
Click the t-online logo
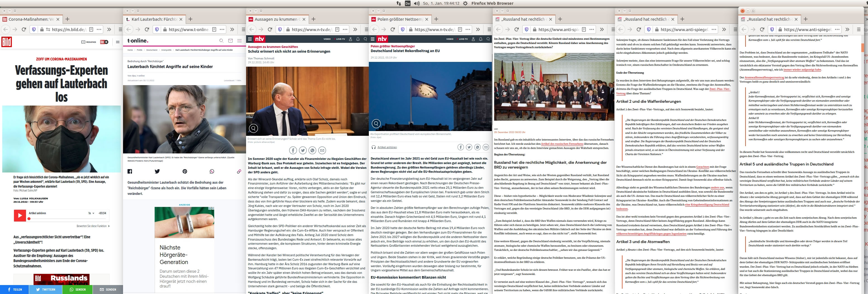click(138, 41)
